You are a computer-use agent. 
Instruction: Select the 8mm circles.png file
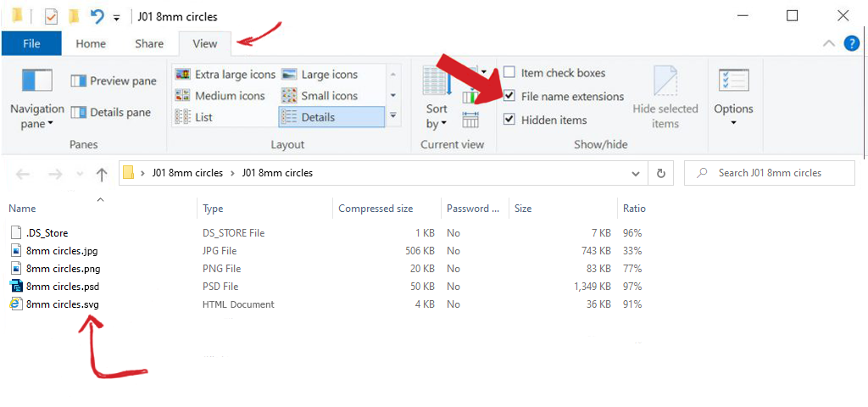point(63,269)
